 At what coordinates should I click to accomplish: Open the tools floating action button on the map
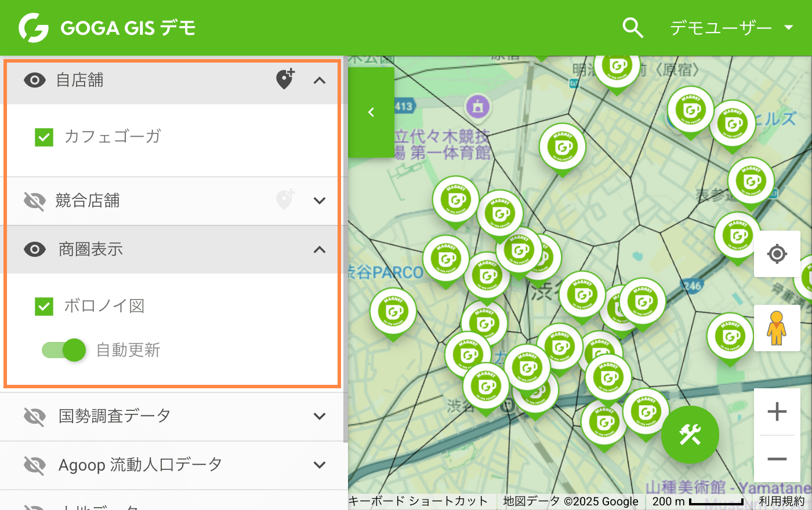(x=690, y=435)
